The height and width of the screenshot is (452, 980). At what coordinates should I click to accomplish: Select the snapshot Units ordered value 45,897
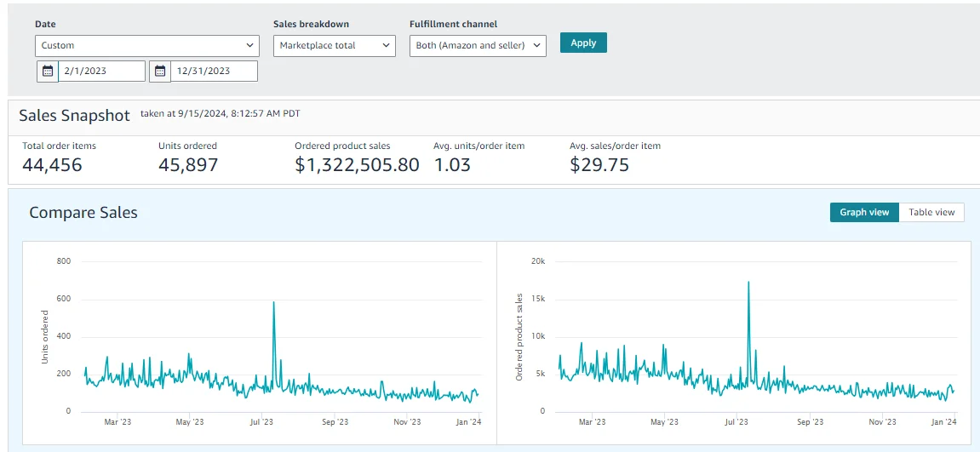tap(188, 165)
